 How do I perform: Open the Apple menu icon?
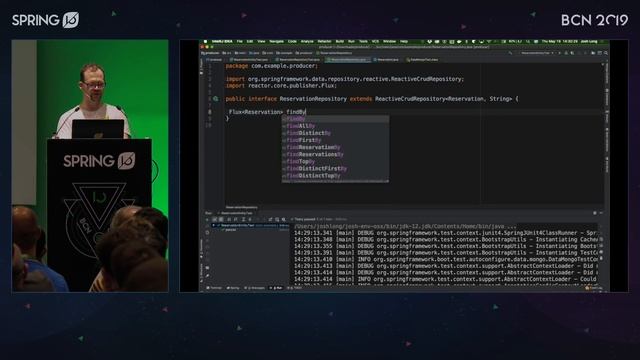pyautogui.click(x=205, y=42)
